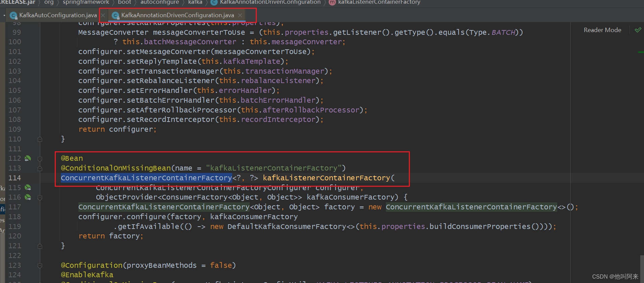Click the class icon on KafkaAutoConfiguration.java tab
This screenshot has height=283, width=644.
(x=14, y=15)
